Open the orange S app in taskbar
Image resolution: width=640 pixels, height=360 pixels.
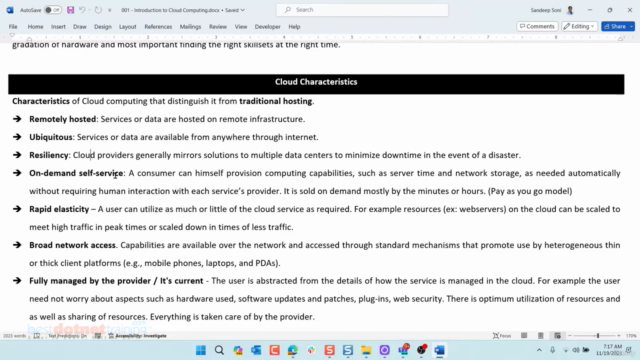click(x=329, y=350)
